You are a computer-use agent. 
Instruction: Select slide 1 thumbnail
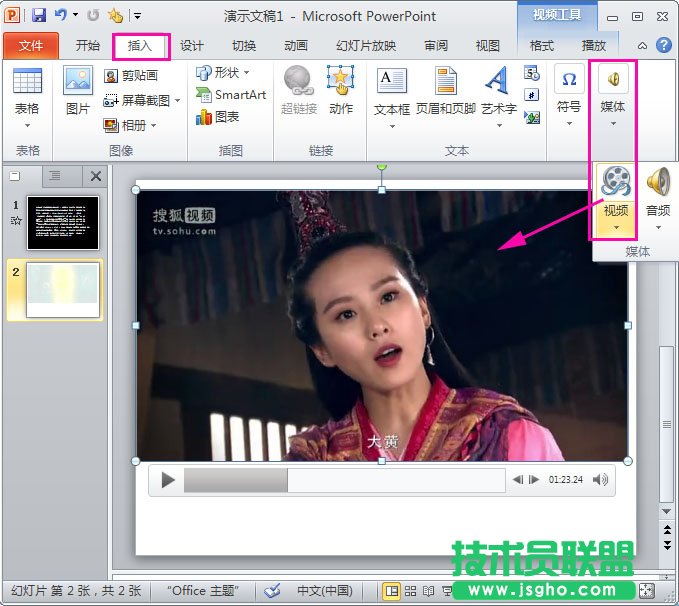[63, 223]
